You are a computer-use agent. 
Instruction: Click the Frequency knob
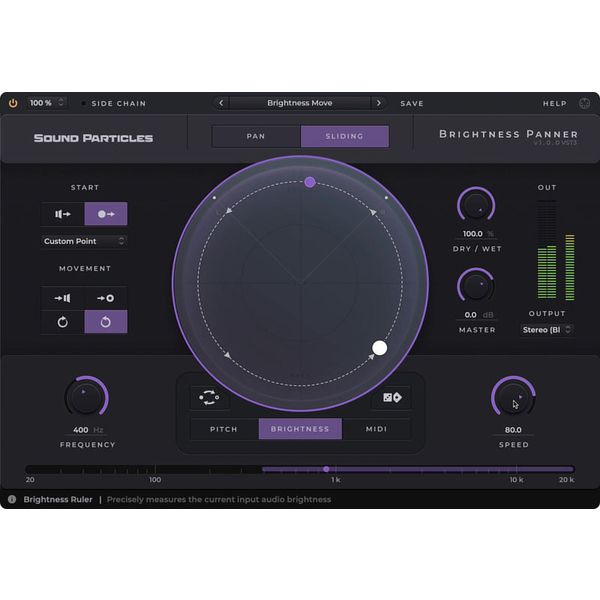coord(86,397)
